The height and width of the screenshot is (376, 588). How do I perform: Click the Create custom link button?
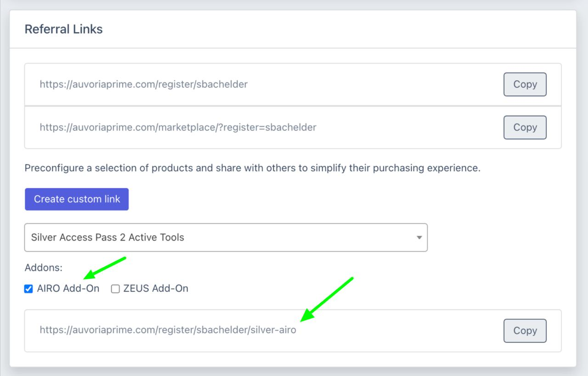click(77, 199)
